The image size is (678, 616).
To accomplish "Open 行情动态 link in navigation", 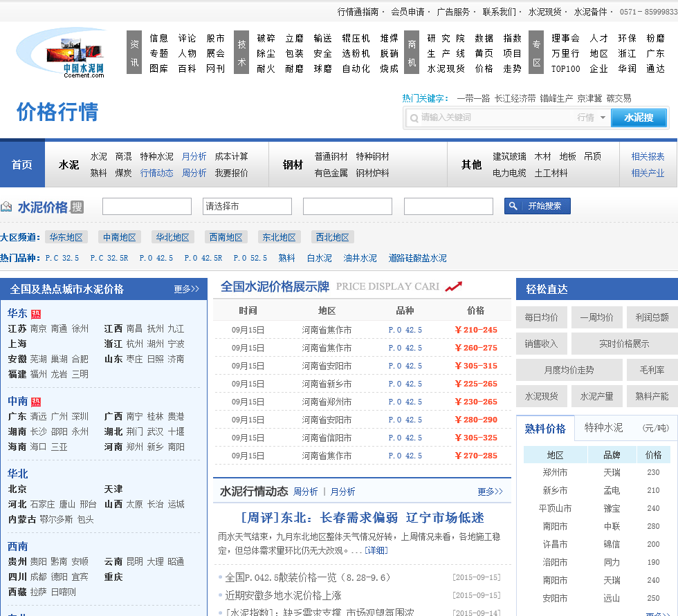I will 156,174.
